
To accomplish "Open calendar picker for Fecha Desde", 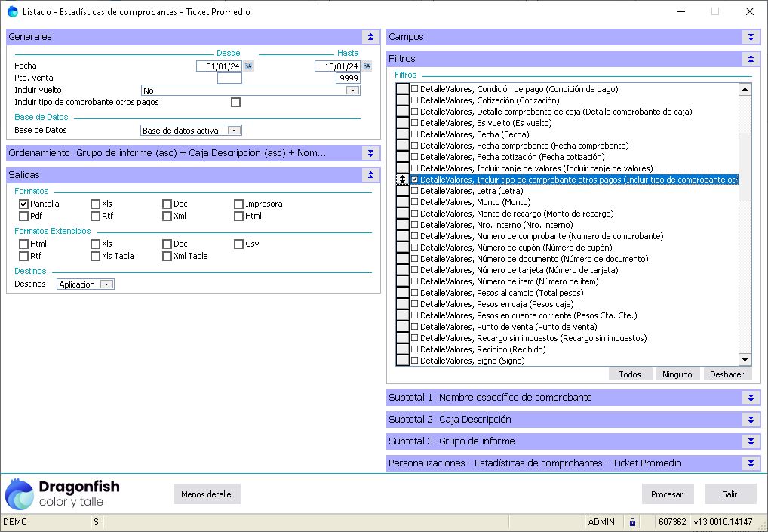I will point(249,66).
